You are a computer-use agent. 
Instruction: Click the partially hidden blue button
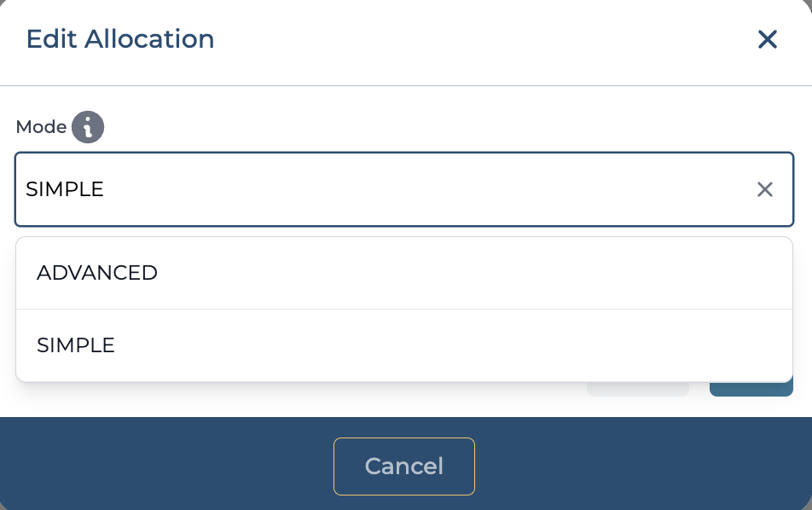coord(751,390)
